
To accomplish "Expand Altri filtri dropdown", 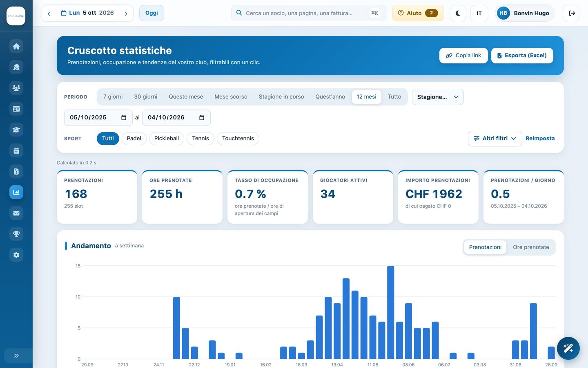I will pyautogui.click(x=495, y=139).
